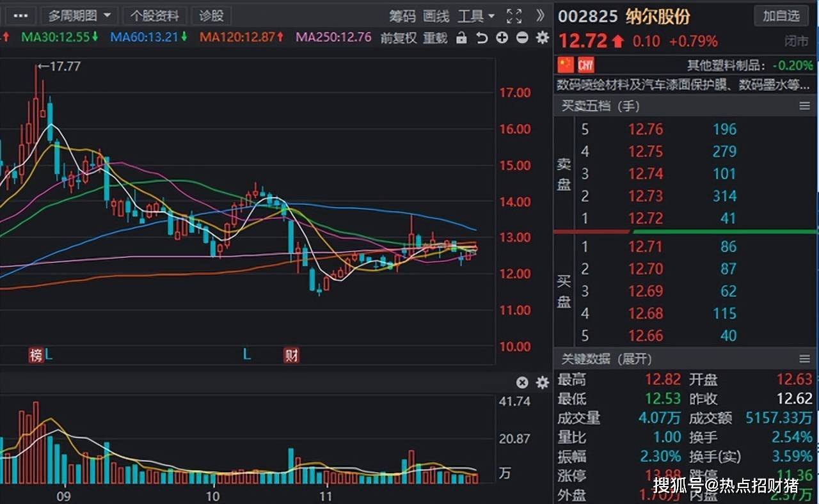Screen dimensions: 819x504
Task: Select the 画线 drawing tool
Action: click(x=436, y=16)
